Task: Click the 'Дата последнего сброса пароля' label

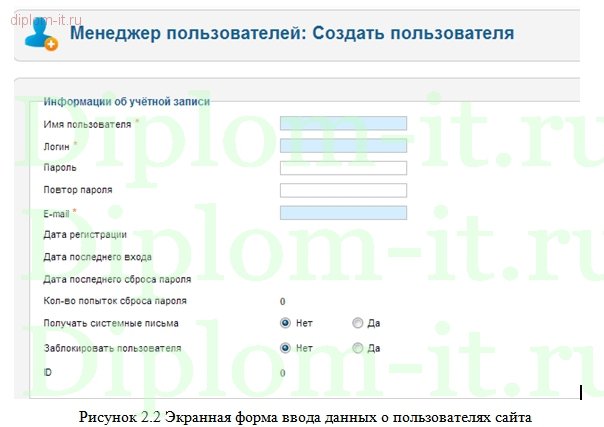Action: [117, 279]
